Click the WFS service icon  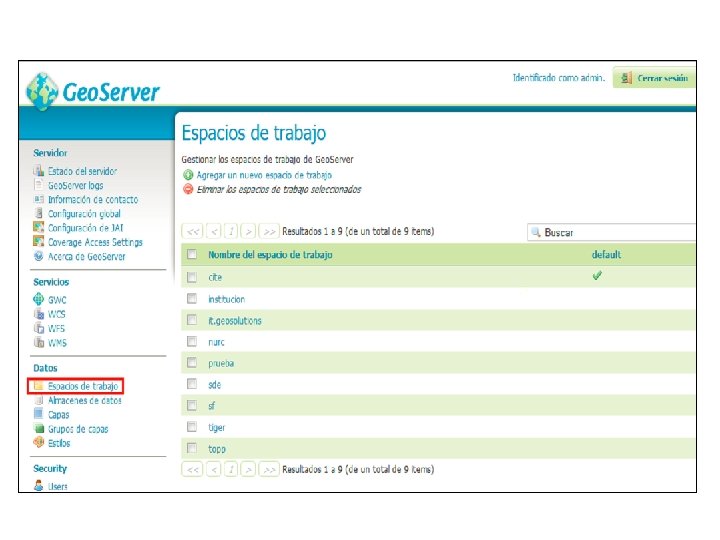(x=39, y=328)
